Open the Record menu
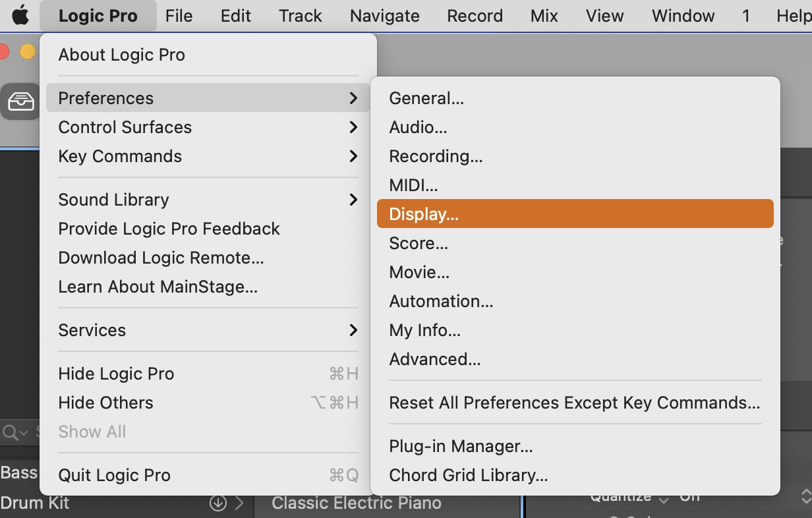The image size is (812, 518). (475, 16)
